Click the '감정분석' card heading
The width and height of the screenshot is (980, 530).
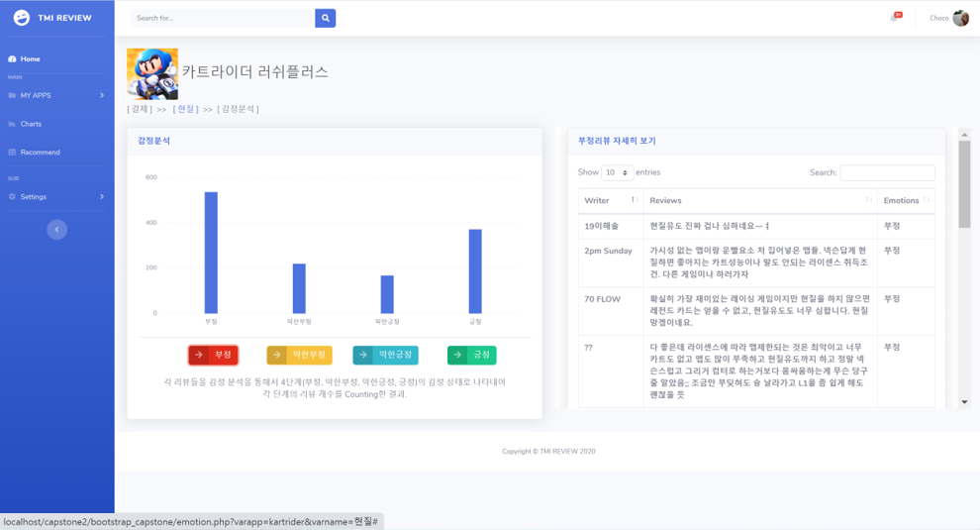pyautogui.click(x=153, y=141)
